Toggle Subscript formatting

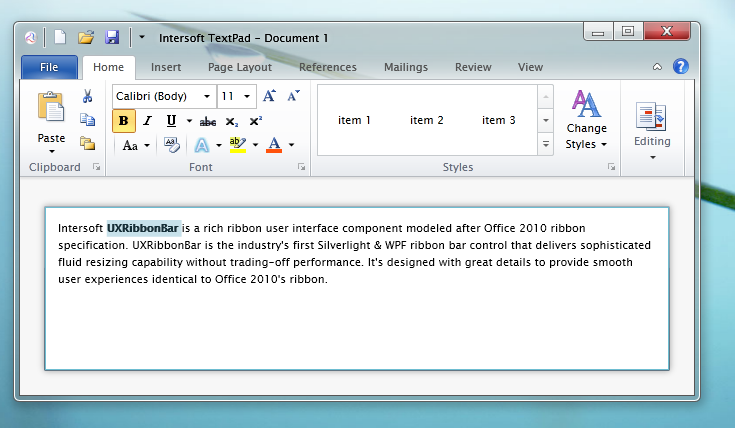(x=232, y=122)
